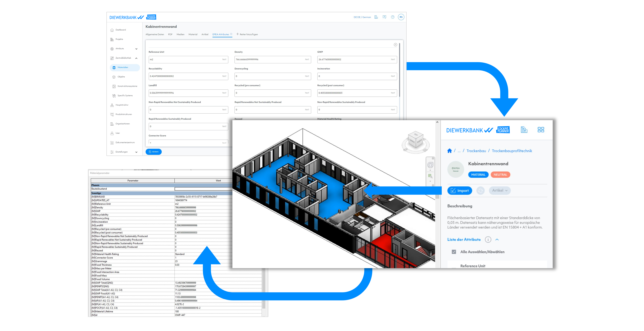Image resolution: width=644 pixels, height=331 pixels.
Task: Click the translation icon in top bar
Action: point(384,17)
